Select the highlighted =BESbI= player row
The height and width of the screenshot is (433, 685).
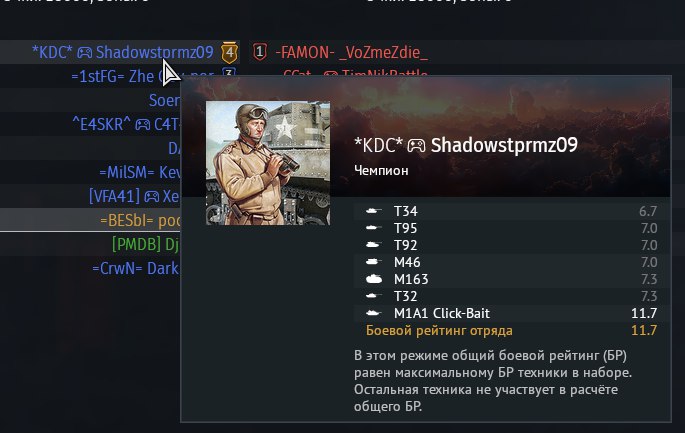(90, 220)
